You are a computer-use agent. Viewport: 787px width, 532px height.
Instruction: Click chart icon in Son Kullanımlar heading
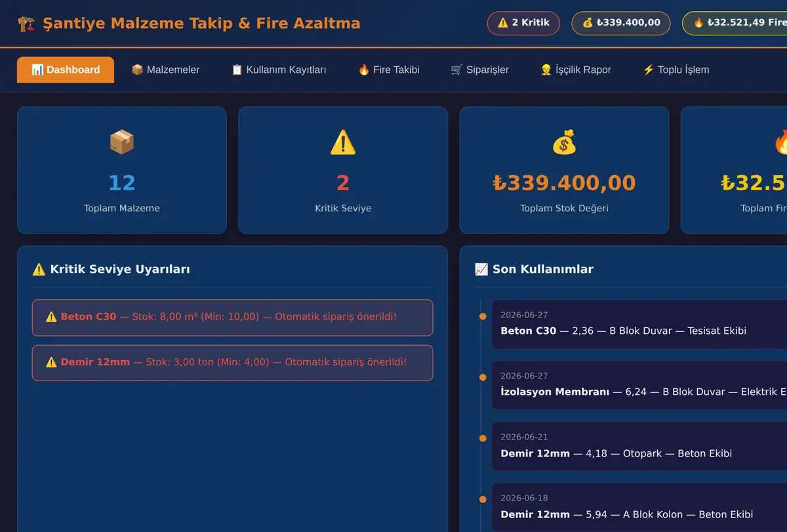click(481, 269)
